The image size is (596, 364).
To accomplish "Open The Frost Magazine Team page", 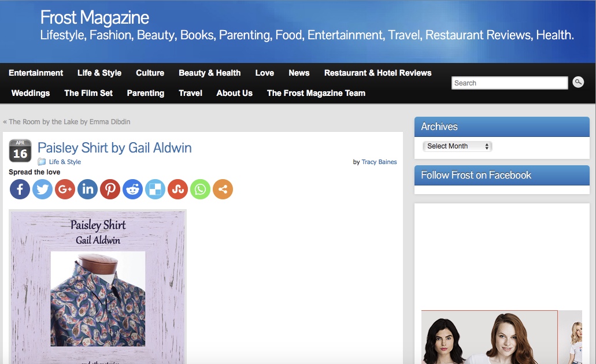I will 316,93.
